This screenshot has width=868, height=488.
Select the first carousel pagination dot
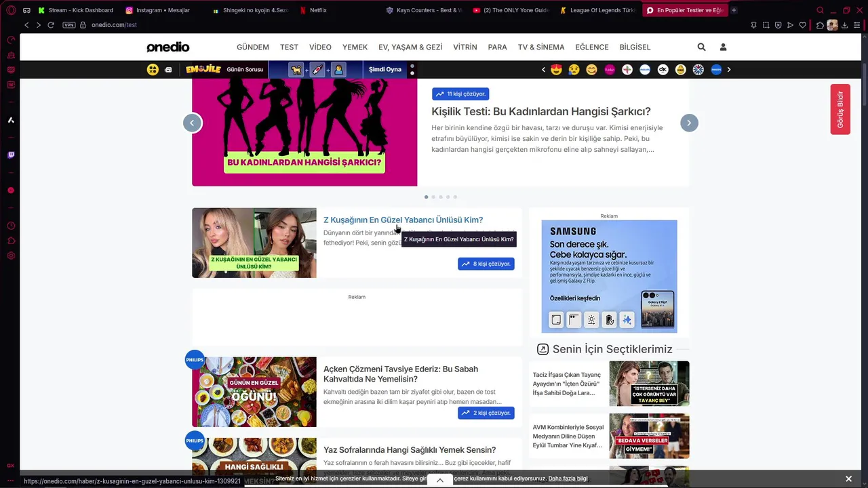point(426,197)
